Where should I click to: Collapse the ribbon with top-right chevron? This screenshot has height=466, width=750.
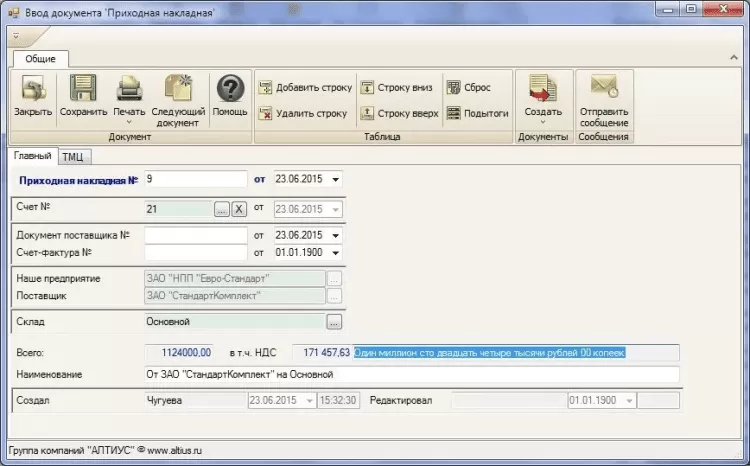[x=734, y=58]
